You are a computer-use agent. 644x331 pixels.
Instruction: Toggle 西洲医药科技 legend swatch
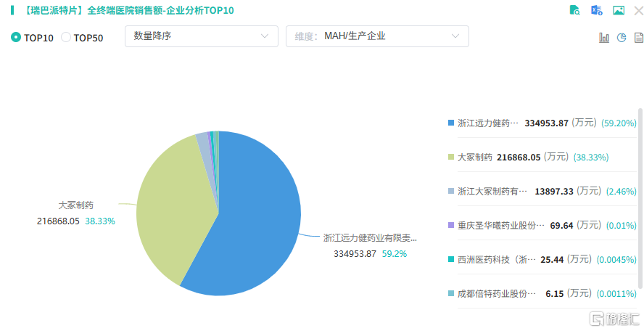(x=451, y=259)
